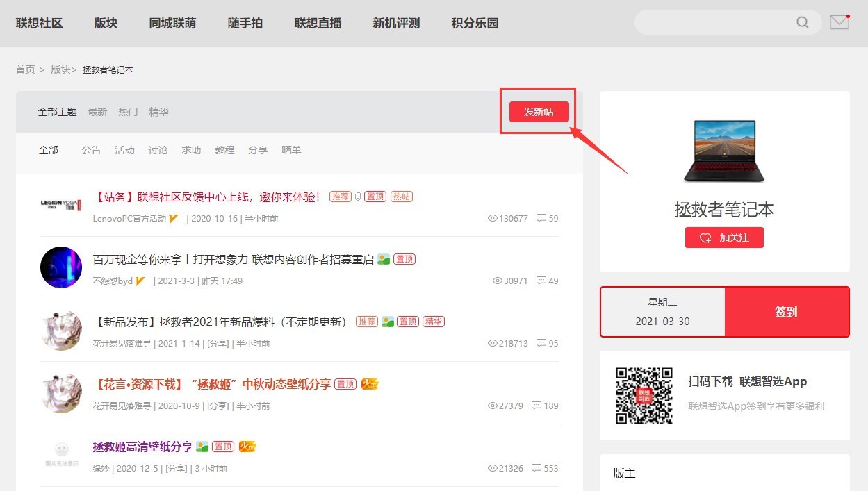Click the 拯救者笔记本 laptop product image
The width and height of the screenshot is (868, 491).
[x=724, y=151]
